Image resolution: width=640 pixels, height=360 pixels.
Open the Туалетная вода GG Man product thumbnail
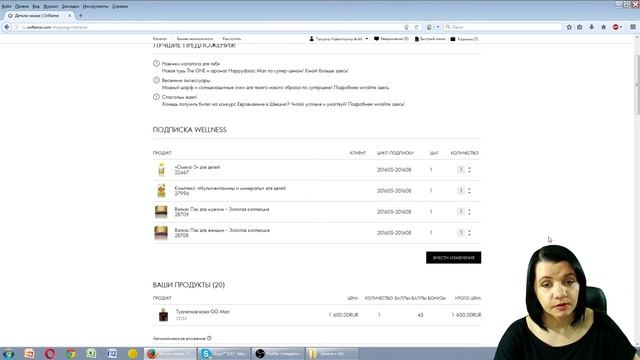163,315
